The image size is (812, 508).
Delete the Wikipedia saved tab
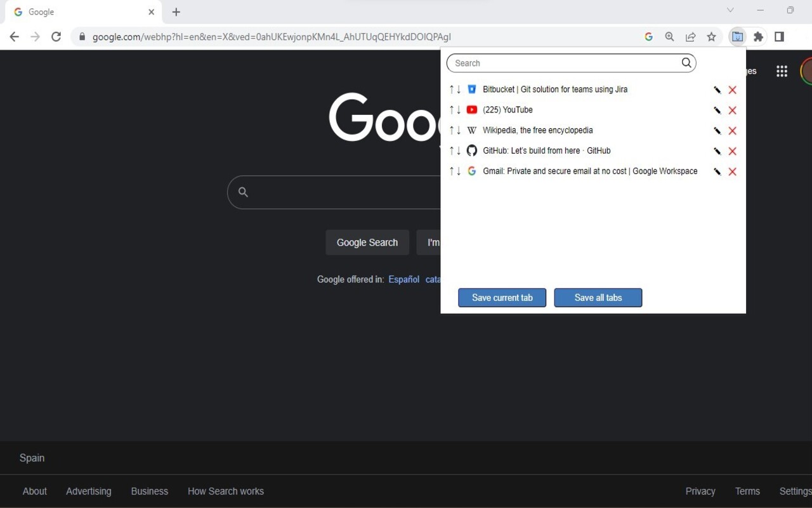pos(733,131)
